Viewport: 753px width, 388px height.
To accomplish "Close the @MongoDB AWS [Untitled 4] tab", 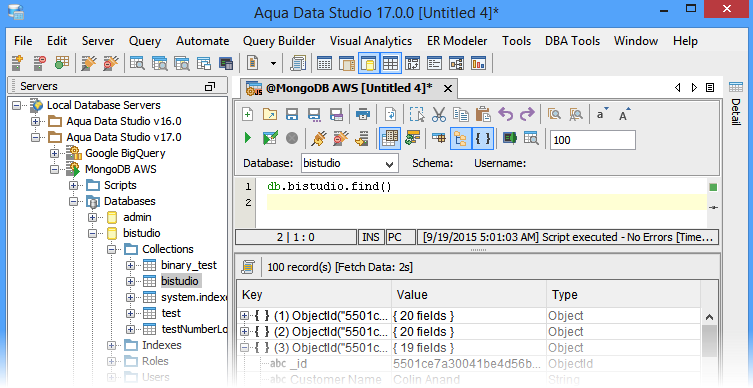I will (x=448, y=88).
